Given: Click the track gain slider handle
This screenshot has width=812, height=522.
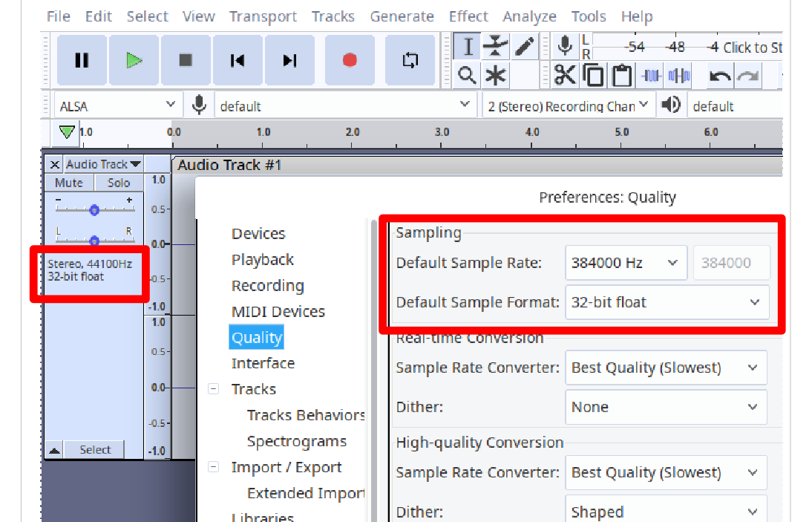Looking at the screenshot, I should (x=94, y=209).
